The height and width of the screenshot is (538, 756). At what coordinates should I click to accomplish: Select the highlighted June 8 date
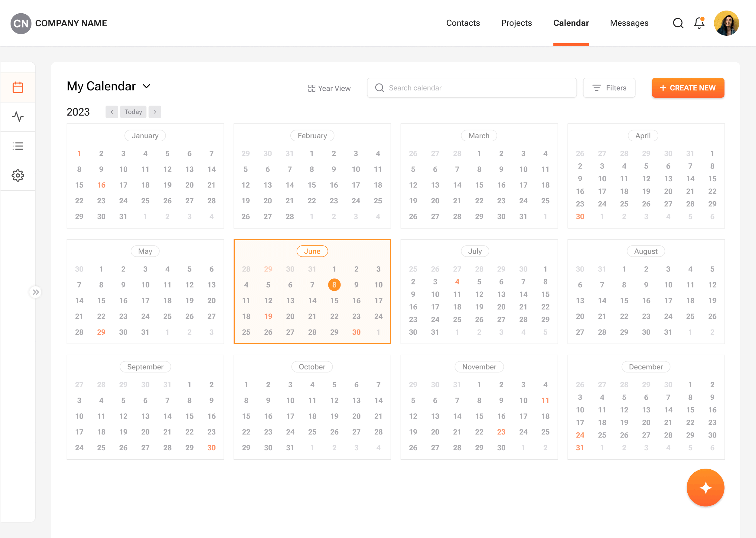[x=334, y=284]
